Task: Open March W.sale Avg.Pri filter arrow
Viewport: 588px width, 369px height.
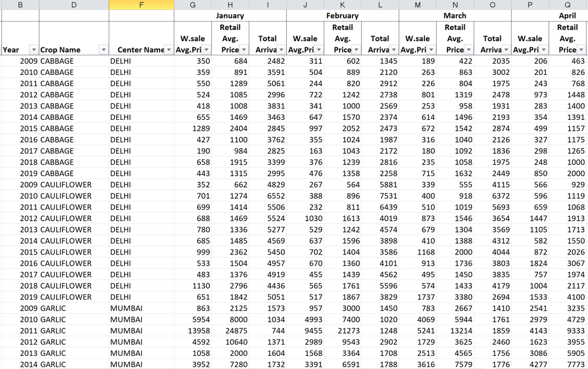Action: pyautogui.click(x=432, y=50)
